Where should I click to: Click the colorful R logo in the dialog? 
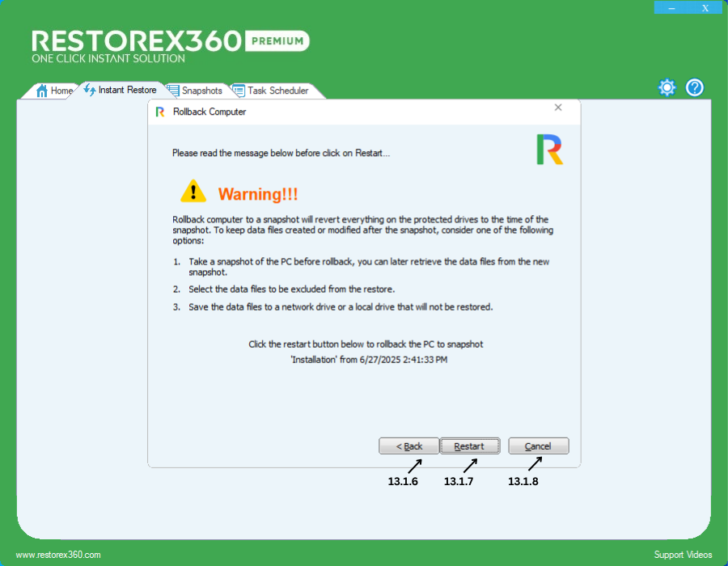[549, 150]
